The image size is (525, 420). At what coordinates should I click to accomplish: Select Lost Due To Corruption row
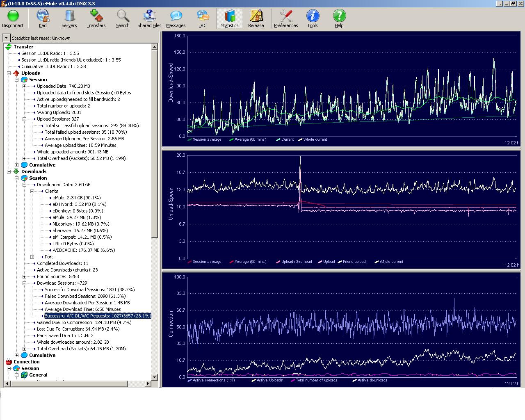point(78,329)
